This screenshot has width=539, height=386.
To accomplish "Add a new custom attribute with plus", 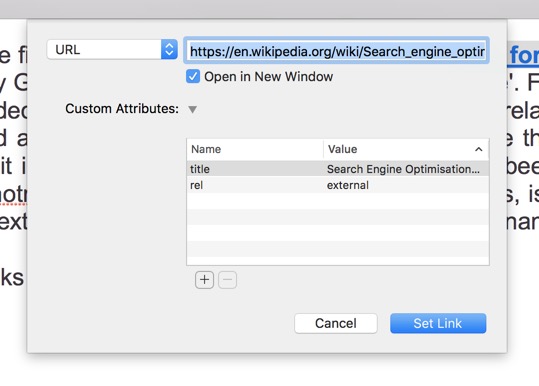I will pyautogui.click(x=205, y=280).
